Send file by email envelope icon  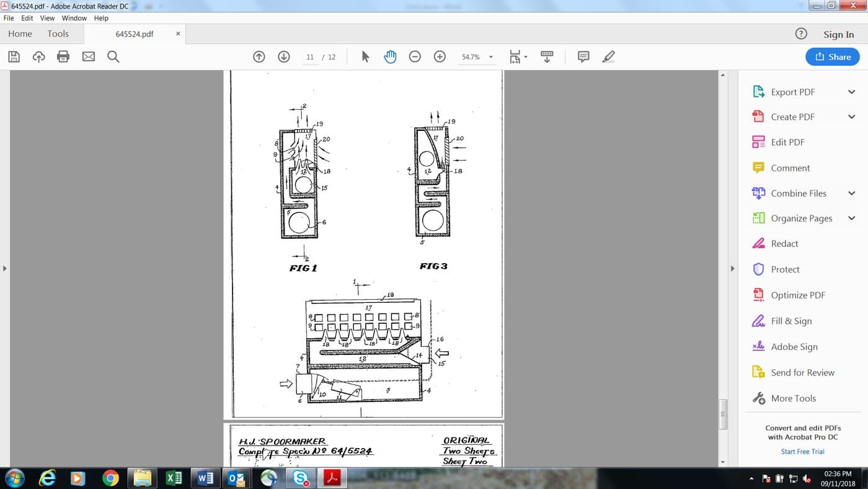[89, 56]
